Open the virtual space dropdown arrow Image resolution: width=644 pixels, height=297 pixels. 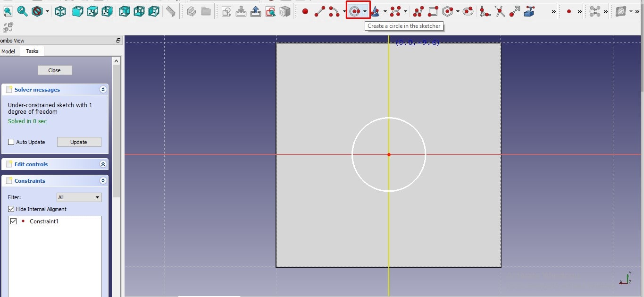coord(631,11)
